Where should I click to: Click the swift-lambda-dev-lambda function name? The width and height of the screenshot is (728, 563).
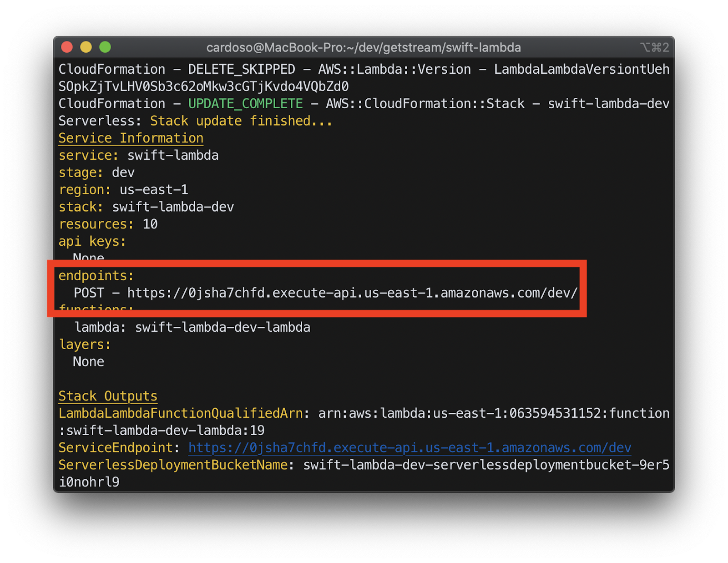(x=222, y=327)
